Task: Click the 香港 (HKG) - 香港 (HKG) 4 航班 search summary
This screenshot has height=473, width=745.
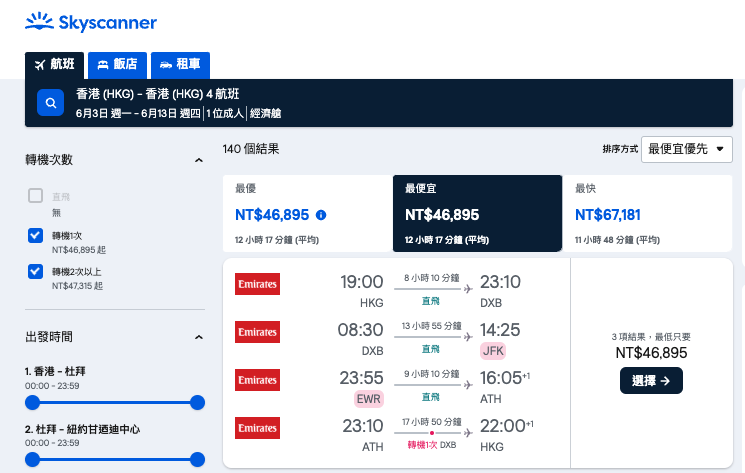Action: tap(158, 94)
